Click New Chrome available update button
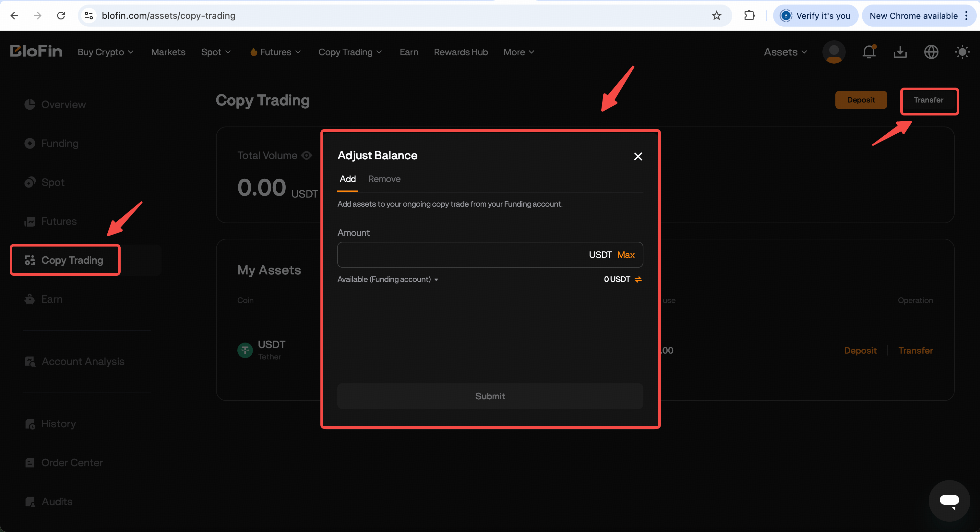 [914, 16]
